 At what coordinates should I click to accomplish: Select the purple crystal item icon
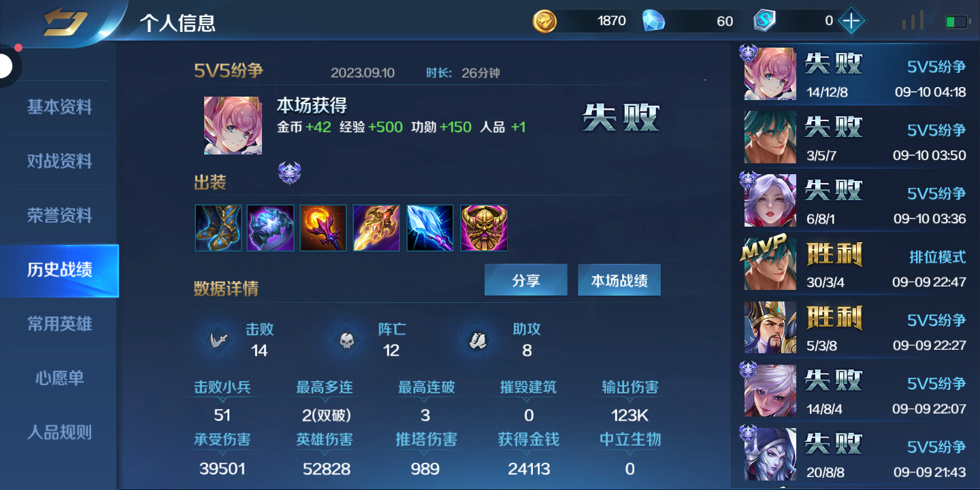pyautogui.click(x=271, y=228)
